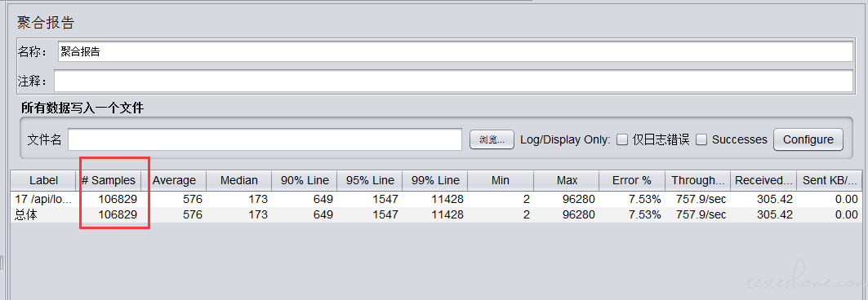The width and height of the screenshot is (868, 300).
Task: Sort by the 90% Line column
Action: pyautogui.click(x=305, y=180)
